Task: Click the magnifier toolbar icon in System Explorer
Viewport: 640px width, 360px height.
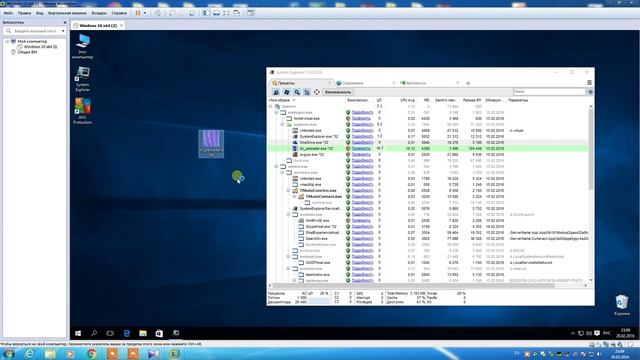Action: click(297, 92)
